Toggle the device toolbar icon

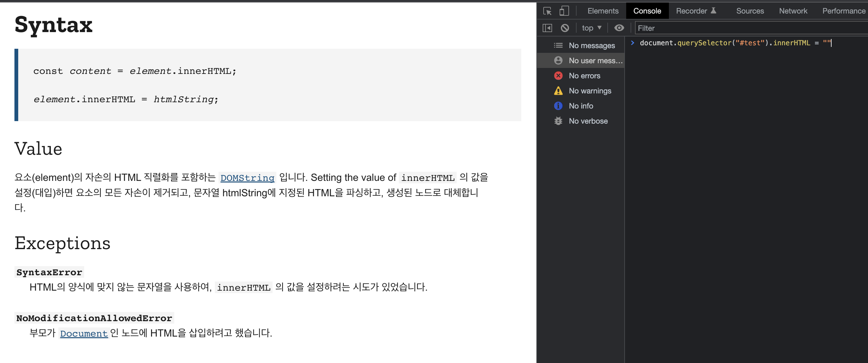(x=564, y=11)
